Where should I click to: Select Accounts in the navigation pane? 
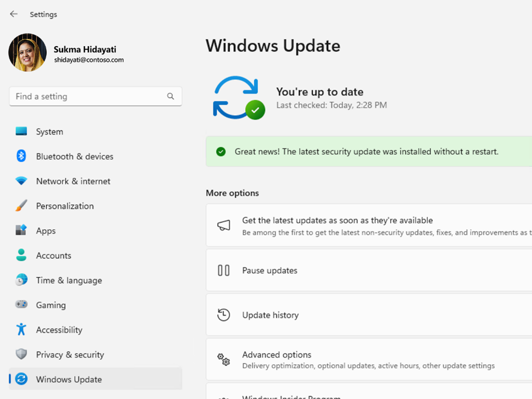pos(54,256)
